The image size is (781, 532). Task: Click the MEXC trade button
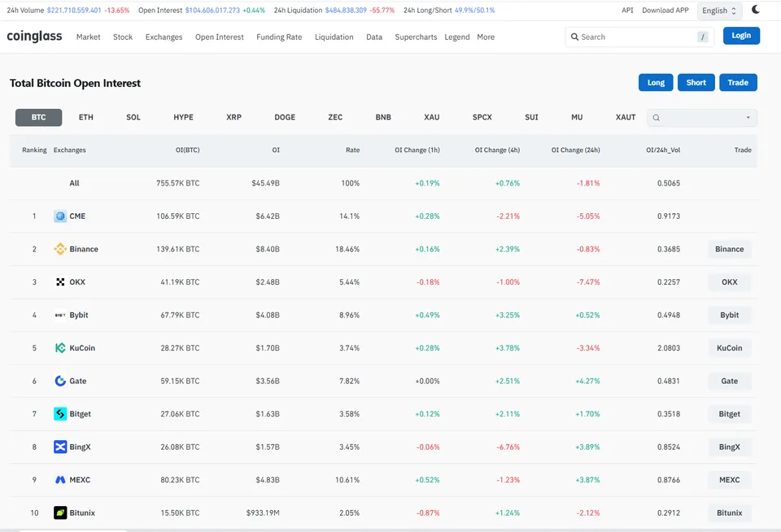729,480
